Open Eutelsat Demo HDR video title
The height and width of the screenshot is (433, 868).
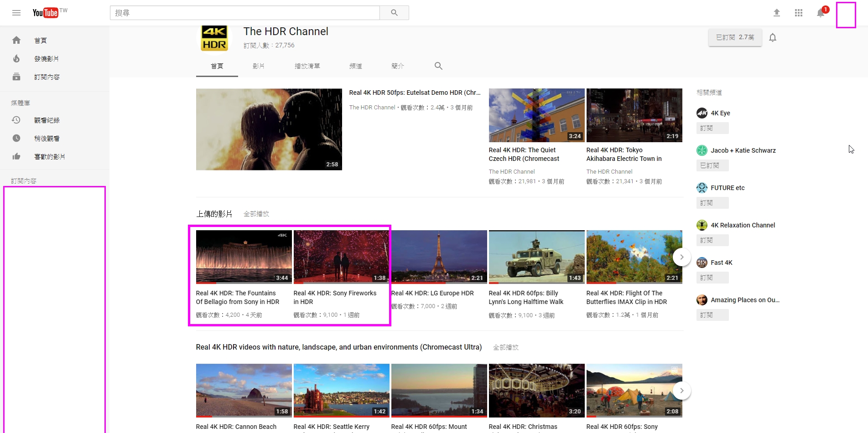click(x=415, y=93)
